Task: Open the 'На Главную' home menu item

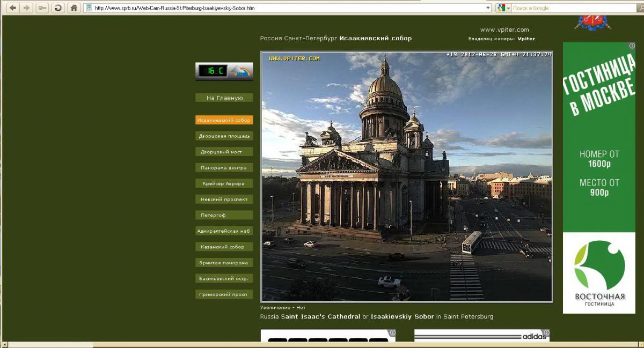Action: 224,98
